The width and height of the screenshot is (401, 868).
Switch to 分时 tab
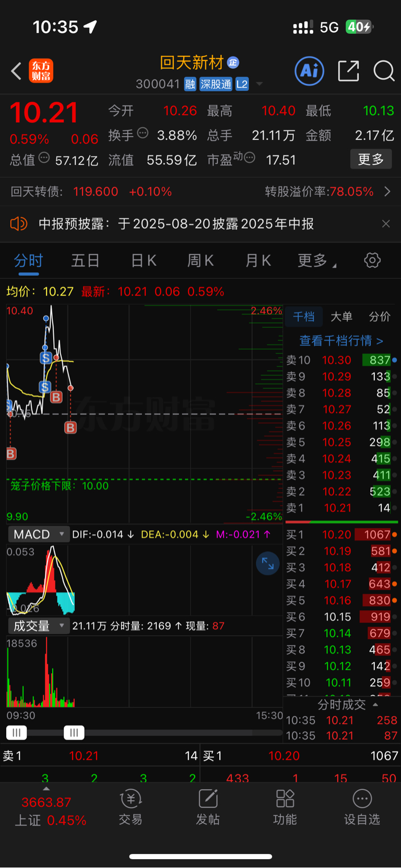(x=29, y=260)
